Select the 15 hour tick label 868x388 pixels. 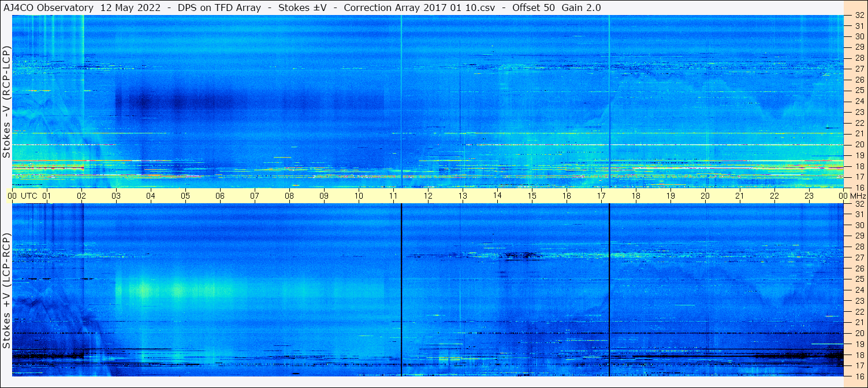point(532,196)
